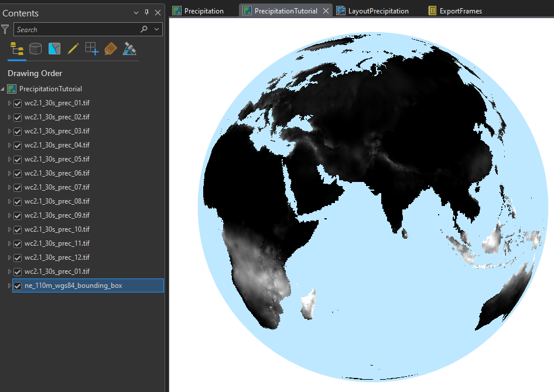The image size is (554, 392).
Task: Pin the Contents pane with auto-hide icon
Action: pyautogui.click(x=146, y=13)
